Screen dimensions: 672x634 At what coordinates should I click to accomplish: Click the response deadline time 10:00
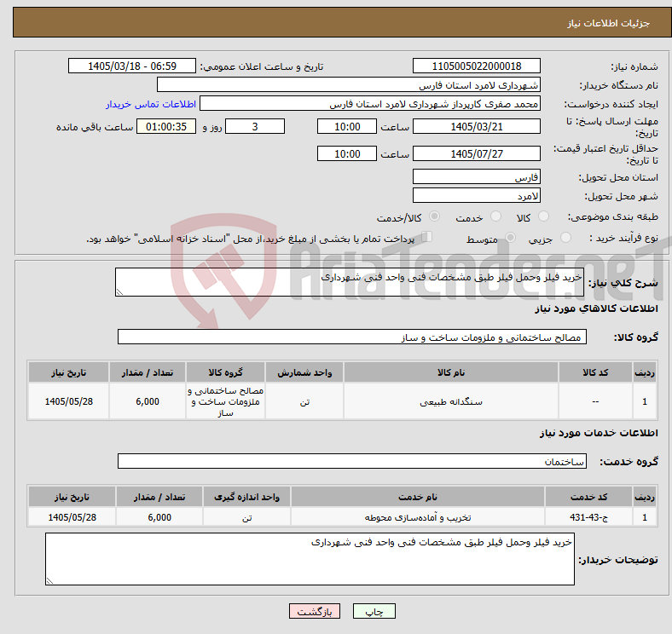coord(347,126)
